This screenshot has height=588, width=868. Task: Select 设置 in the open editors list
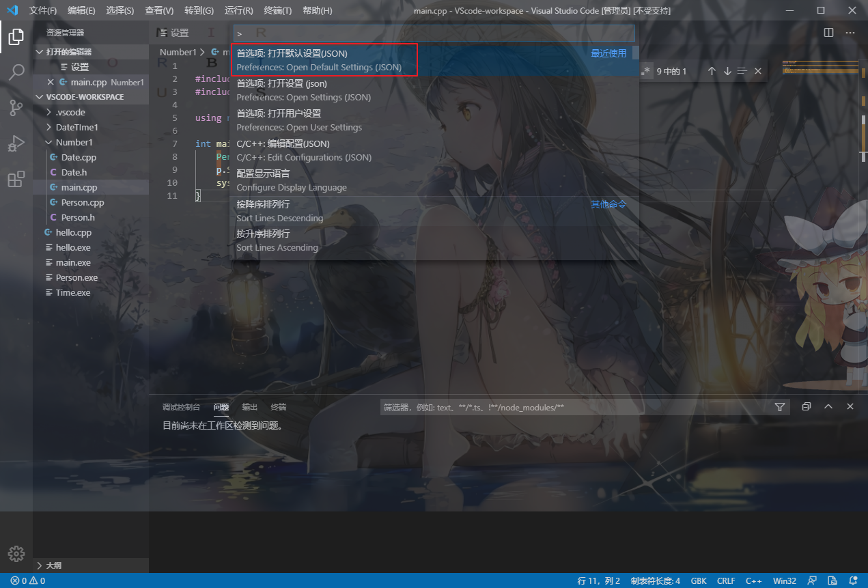tap(91, 67)
